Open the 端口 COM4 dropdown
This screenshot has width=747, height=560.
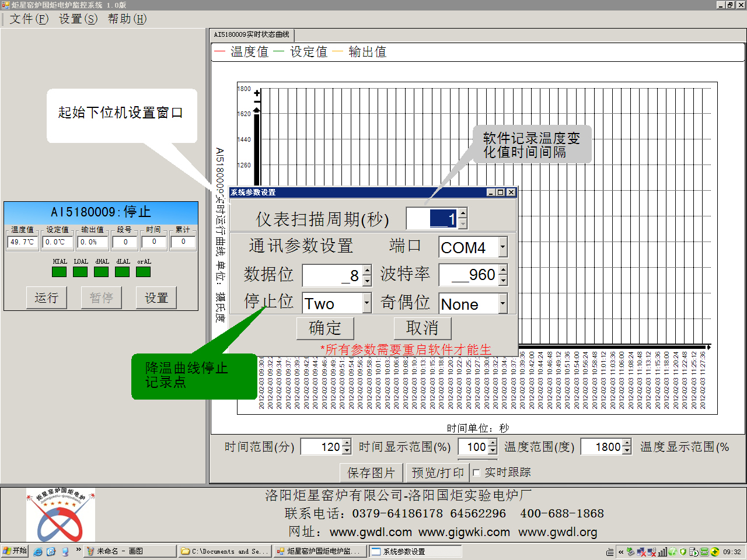pos(502,247)
